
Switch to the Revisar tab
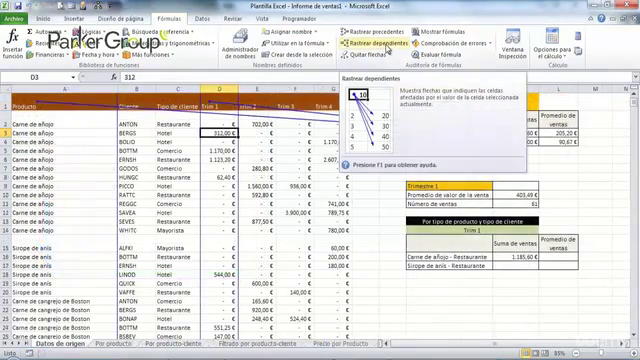click(x=233, y=19)
